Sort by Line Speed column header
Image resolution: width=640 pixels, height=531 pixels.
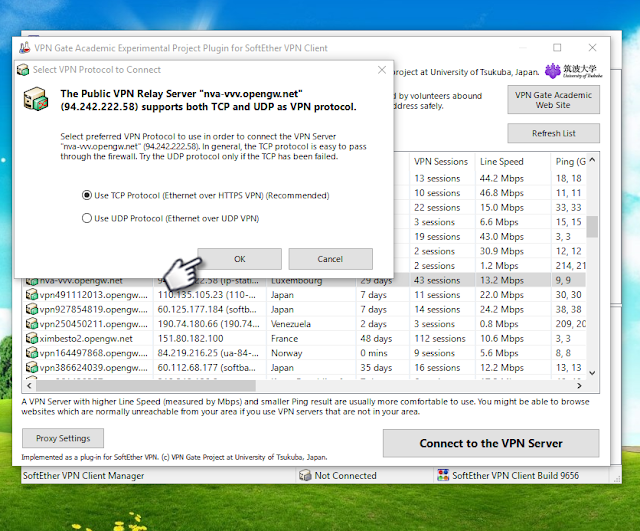512,162
